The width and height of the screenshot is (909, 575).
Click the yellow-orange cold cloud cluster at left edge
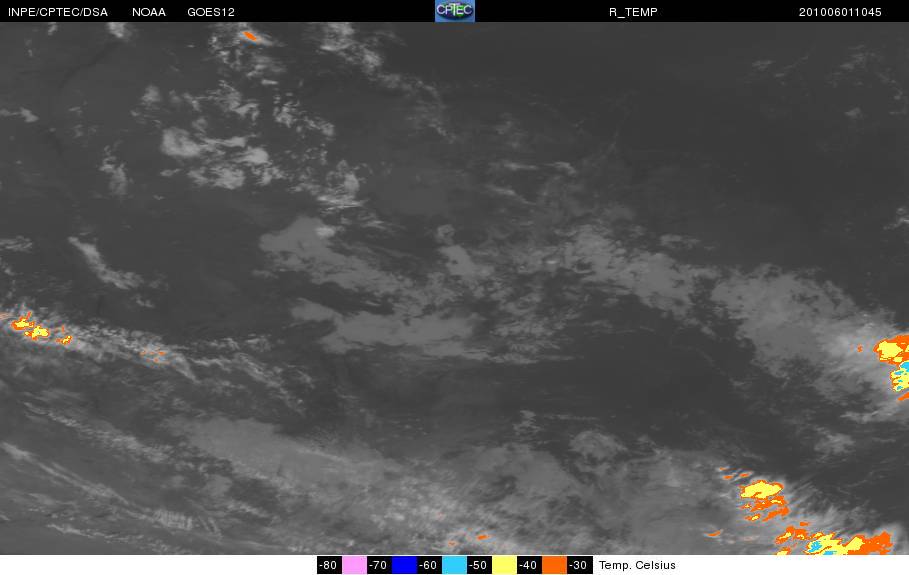(x=39, y=329)
